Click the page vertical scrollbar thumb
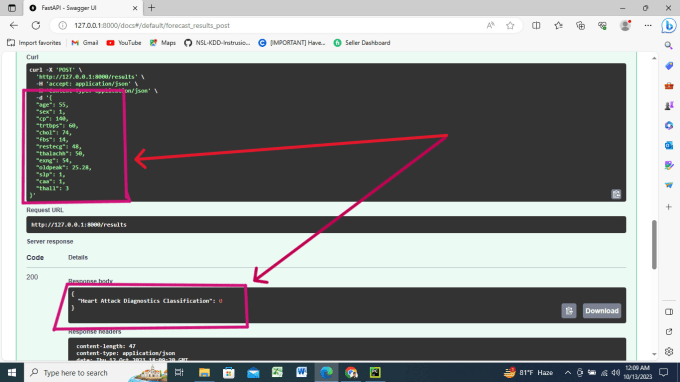The width and height of the screenshot is (680, 382). click(654, 245)
